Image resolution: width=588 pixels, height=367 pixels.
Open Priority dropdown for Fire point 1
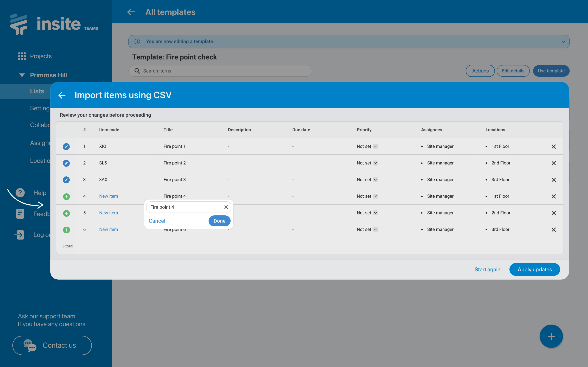(x=375, y=146)
